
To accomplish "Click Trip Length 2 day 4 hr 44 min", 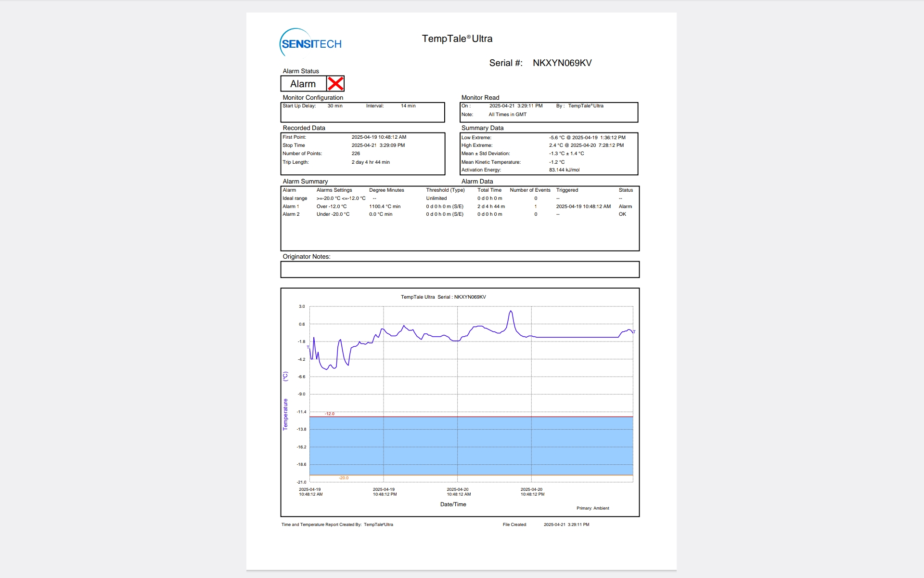I will 371,162.
